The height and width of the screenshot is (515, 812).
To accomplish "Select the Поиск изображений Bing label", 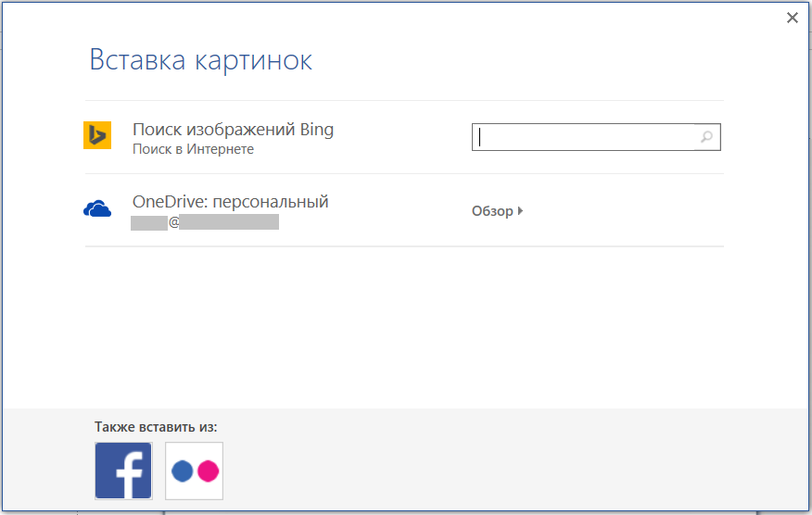I will tap(233, 130).
